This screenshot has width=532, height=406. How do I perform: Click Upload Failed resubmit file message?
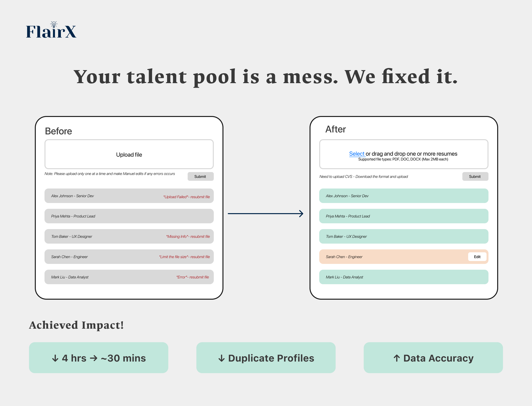click(186, 197)
